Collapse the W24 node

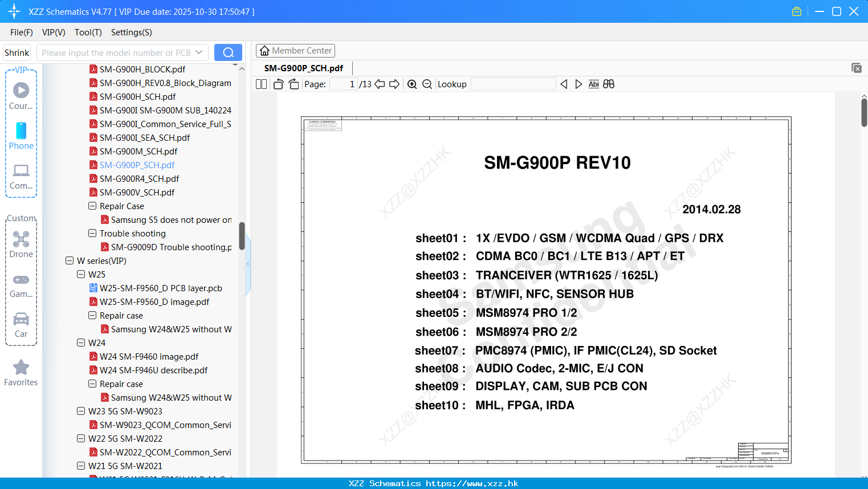point(81,343)
